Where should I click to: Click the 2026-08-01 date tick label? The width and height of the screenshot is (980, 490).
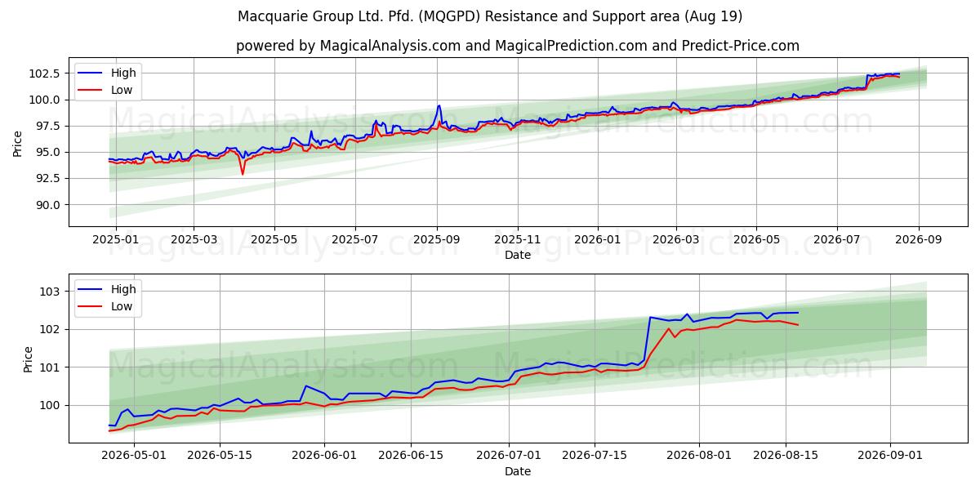(699, 456)
